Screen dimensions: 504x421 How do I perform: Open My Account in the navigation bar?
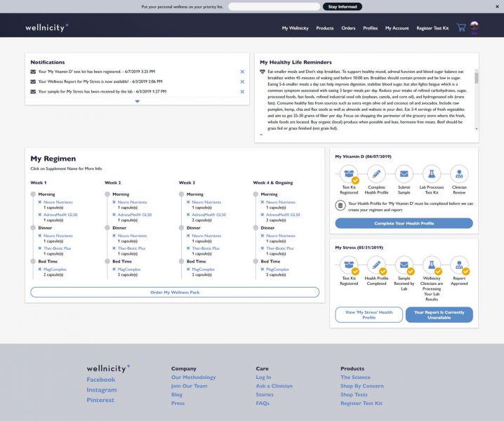pos(397,28)
